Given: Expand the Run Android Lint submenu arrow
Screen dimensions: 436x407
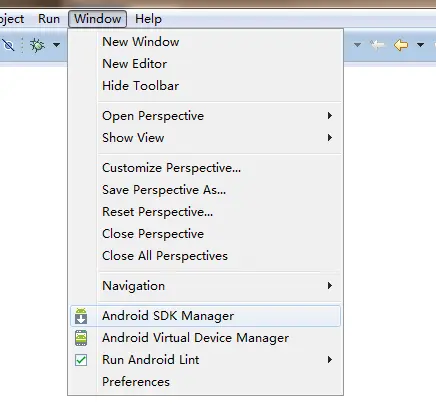Looking at the screenshot, I should 330,360.
